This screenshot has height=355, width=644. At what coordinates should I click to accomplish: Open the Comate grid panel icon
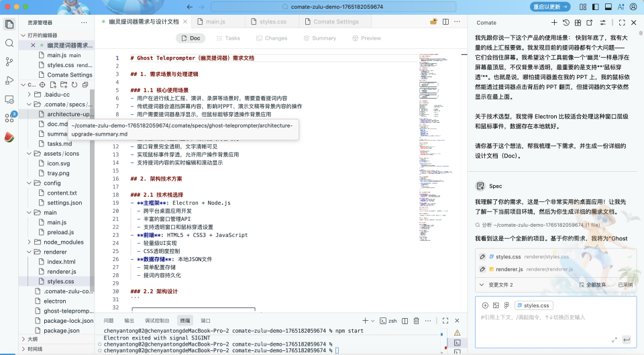click(578, 23)
